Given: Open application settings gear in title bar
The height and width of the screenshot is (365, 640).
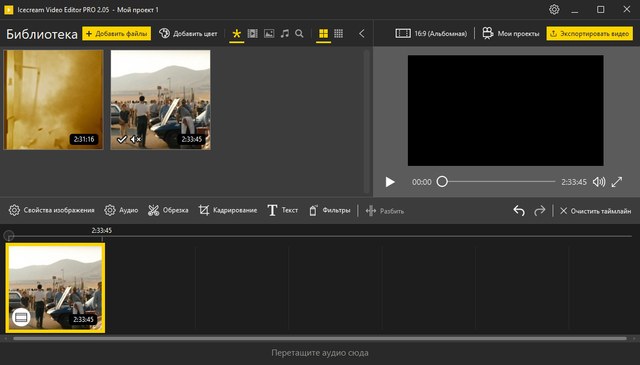Looking at the screenshot, I should [x=554, y=9].
